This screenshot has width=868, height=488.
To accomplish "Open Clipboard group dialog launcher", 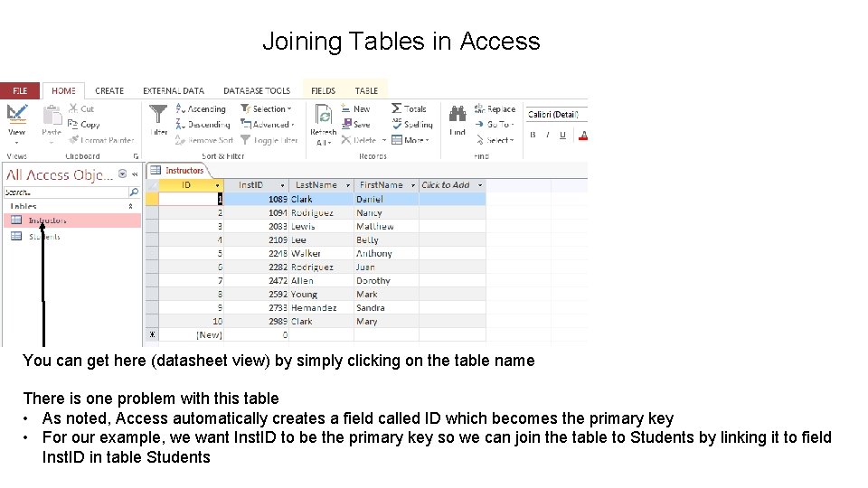I will click(x=136, y=156).
